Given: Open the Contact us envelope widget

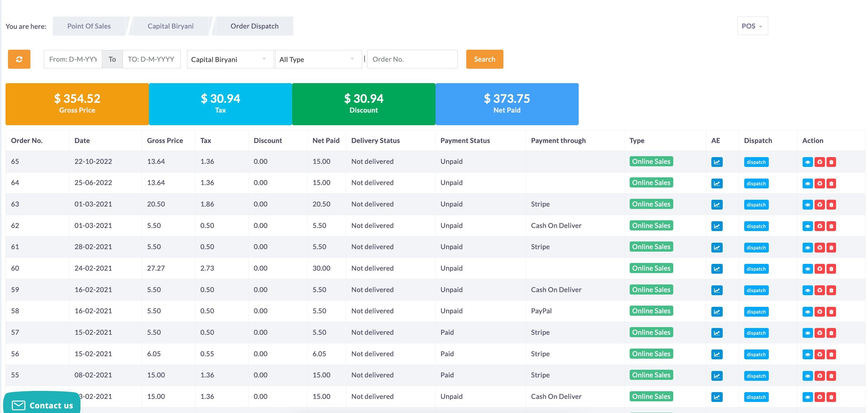Looking at the screenshot, I should 42,405.
